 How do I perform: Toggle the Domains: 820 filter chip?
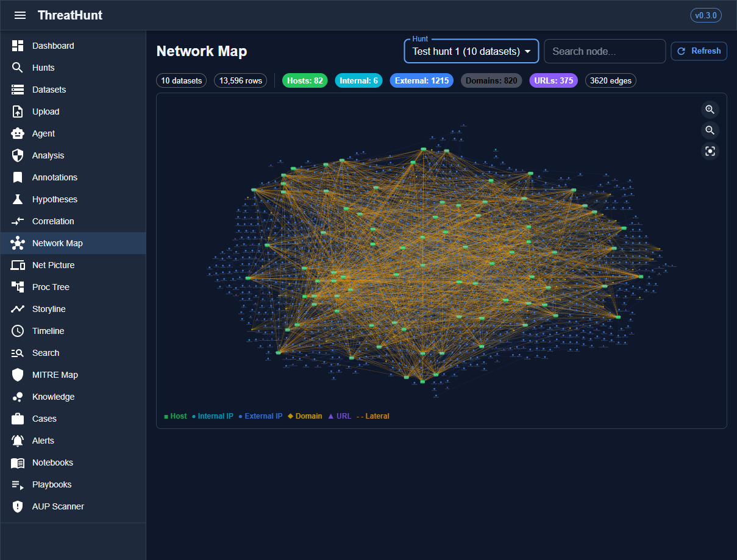(491, 80)
